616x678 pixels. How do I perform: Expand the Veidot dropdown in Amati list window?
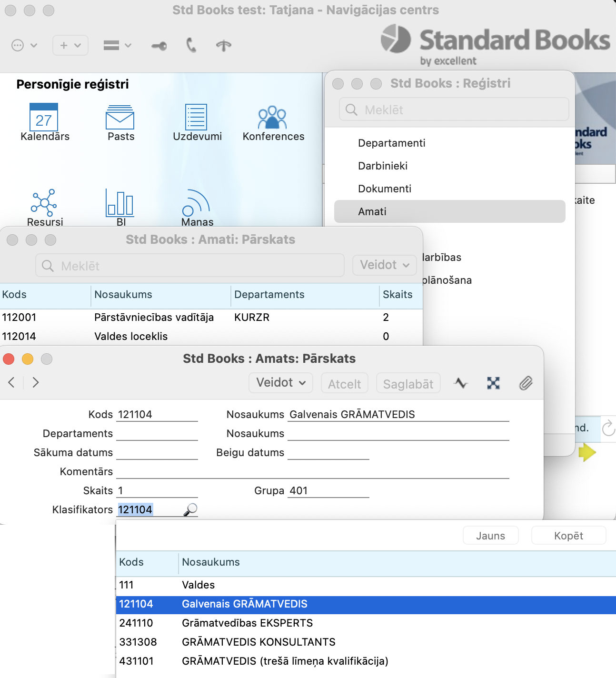point(384,265)
